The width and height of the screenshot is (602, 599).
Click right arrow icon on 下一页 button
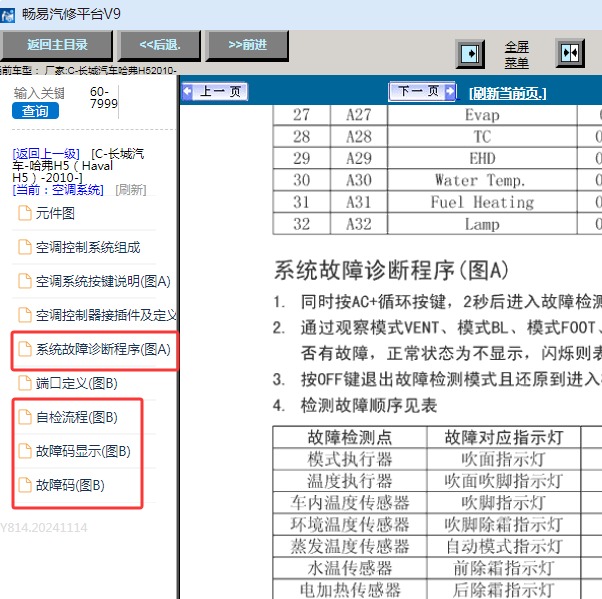pyautogui.click(x=450, y=91)
